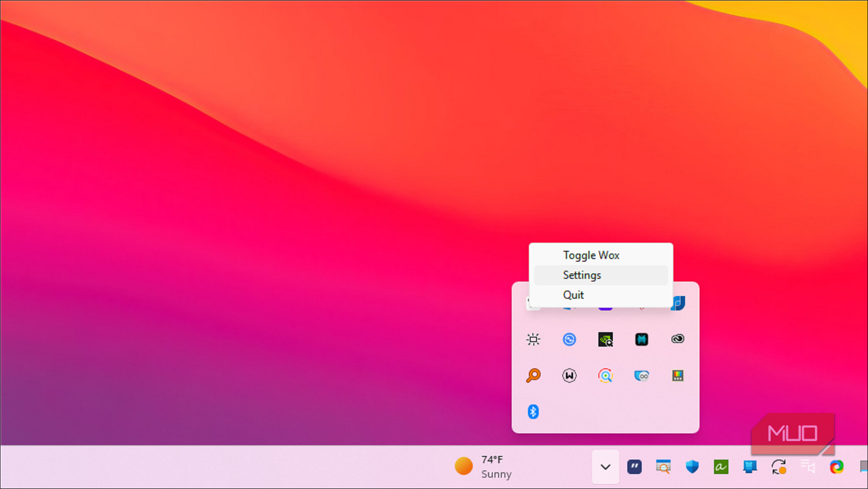Choose Quit to exit Wox
This screenshot has height=489, width=868.
click(573, 295)
